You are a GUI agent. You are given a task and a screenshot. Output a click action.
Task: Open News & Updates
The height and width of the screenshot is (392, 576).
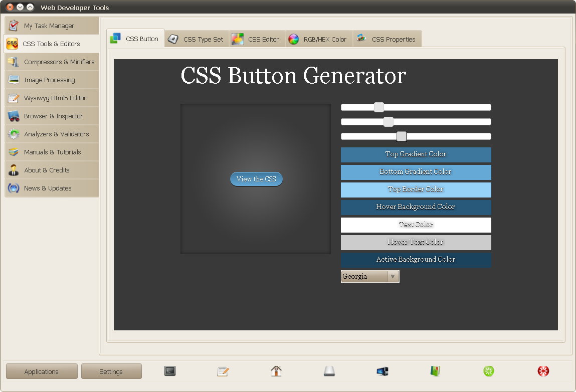pos(52,188)
